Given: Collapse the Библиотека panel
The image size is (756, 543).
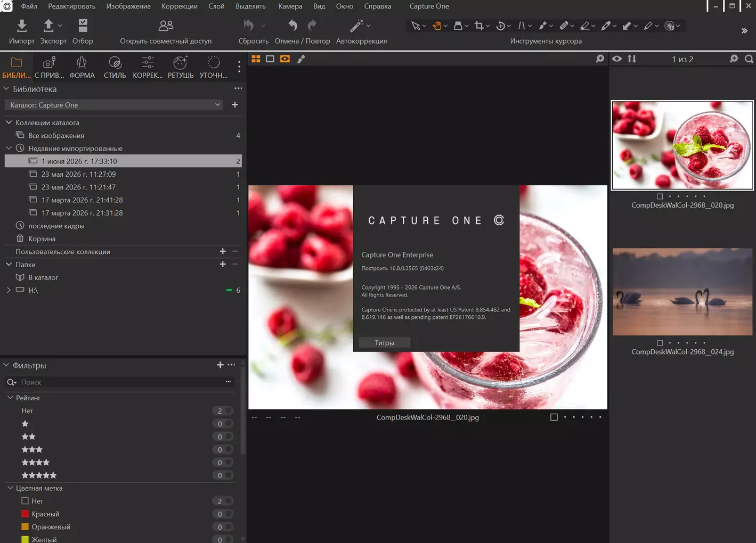Looking at the screenshot, I should [6, 89].
